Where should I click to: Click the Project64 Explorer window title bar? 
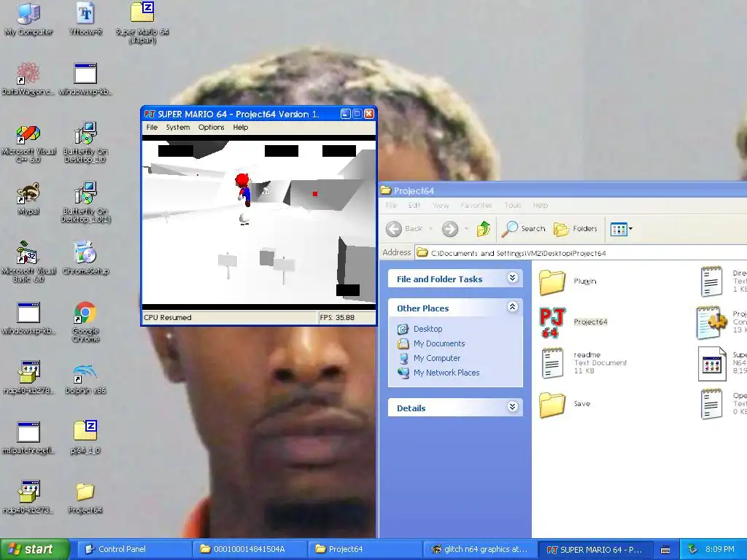[x=564, y=190]
